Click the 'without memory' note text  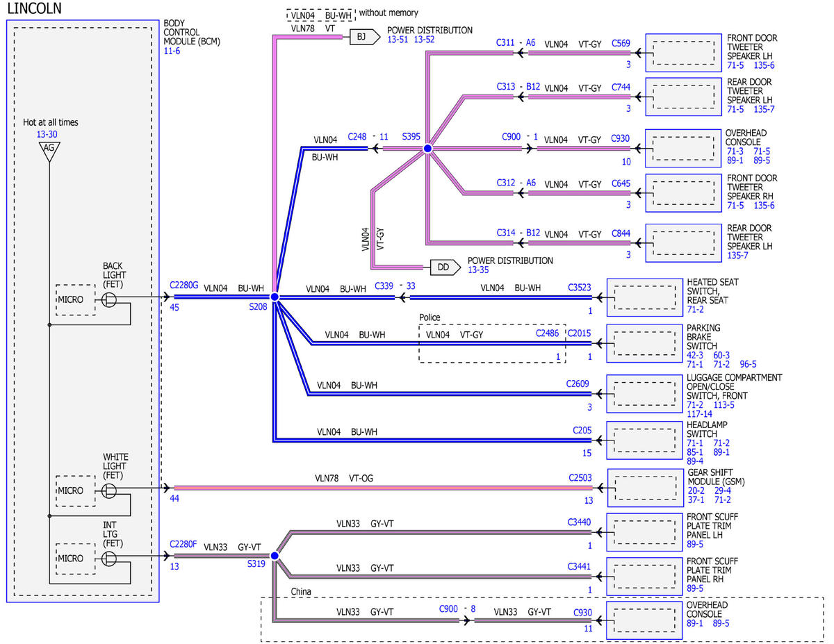click(x=389, y=13)
